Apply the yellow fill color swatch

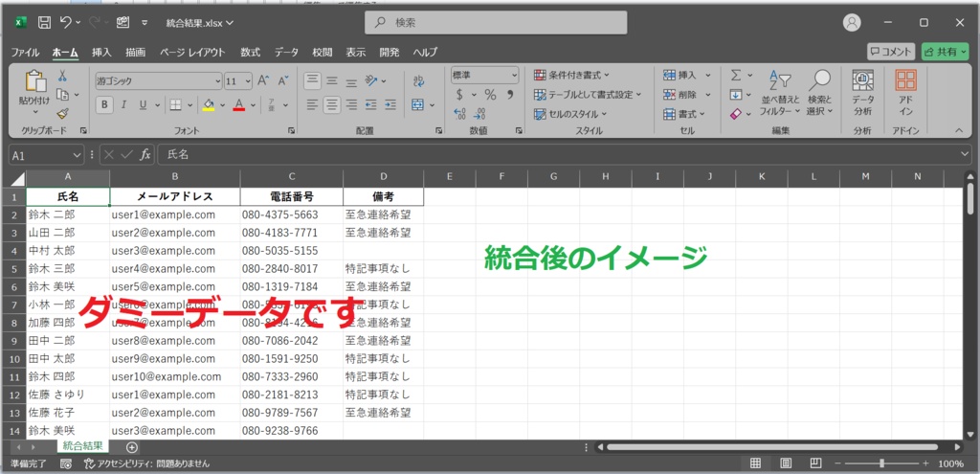coord(209,105)
